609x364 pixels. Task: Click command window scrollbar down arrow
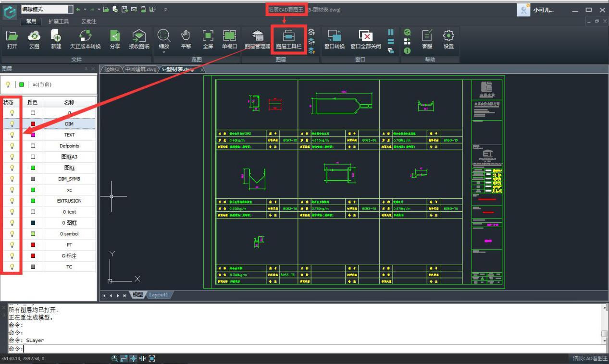point(605,340)
